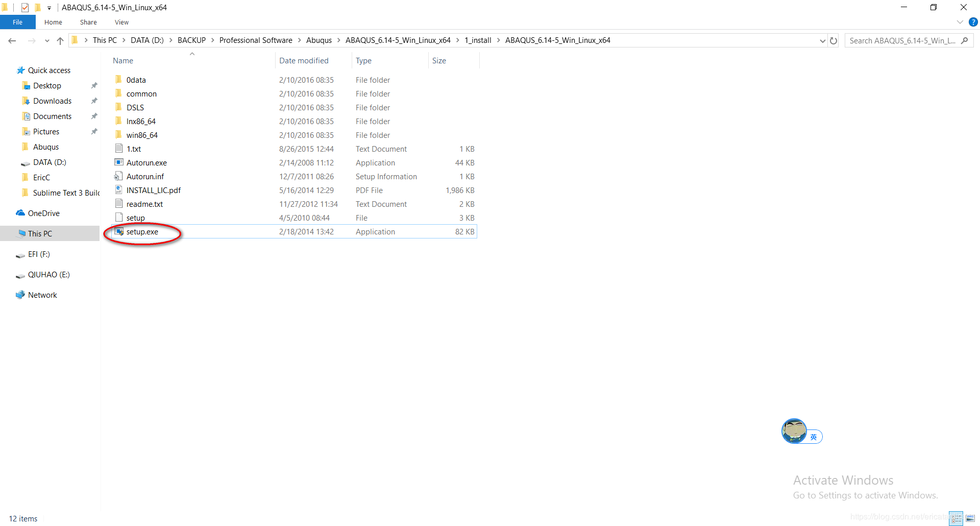Open the View ribbon tab
This screenshot has width=980, height=526.
(121, 22)
